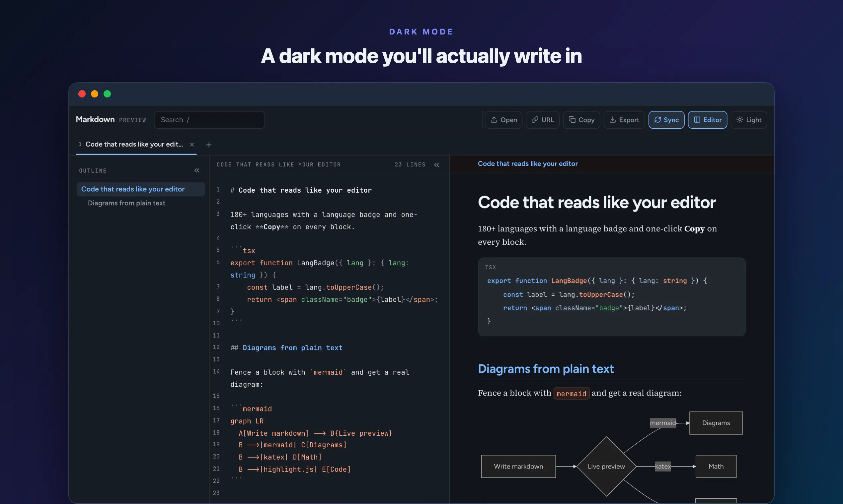Click the preview title 'Code that reads like your editor'

tap(597, 202)
